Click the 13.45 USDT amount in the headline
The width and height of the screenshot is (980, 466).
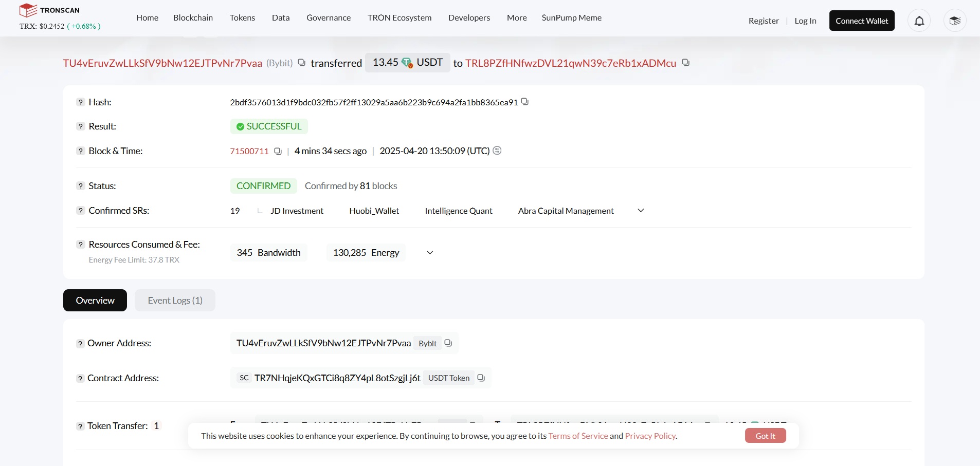(x=408, y=63)
